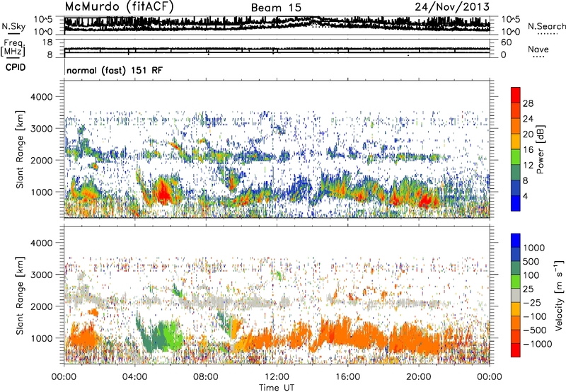The image size is (566, 392).
Task: Click the 2000 tick on the velocity panel
Action: coord(42,306)
